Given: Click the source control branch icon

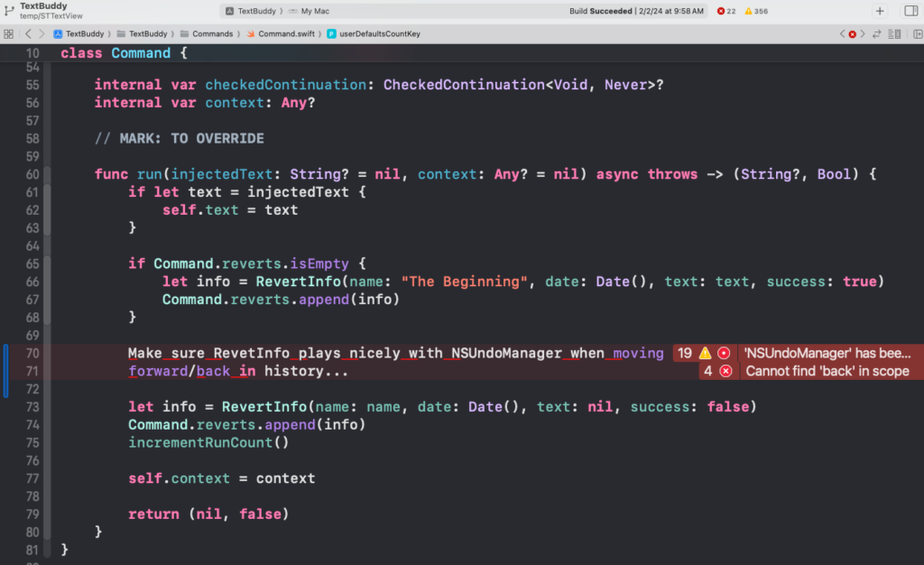Looking at the screenshot, I should (8, 11).
